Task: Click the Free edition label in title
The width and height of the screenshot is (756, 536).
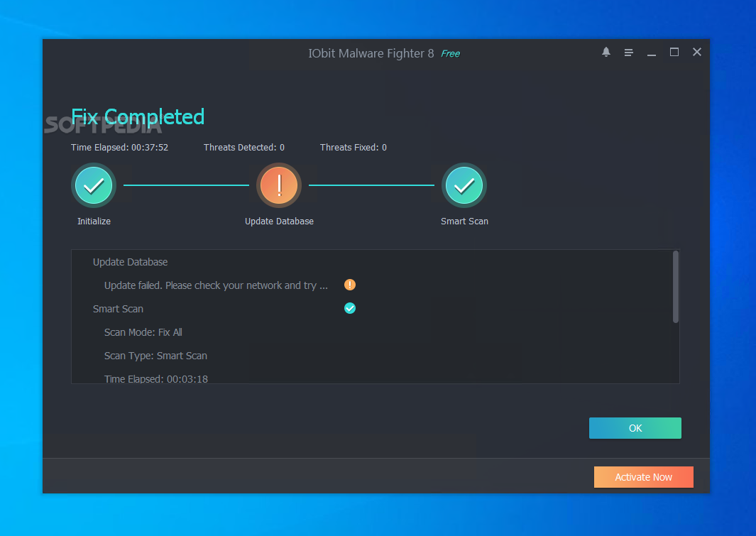Action: 450,53
